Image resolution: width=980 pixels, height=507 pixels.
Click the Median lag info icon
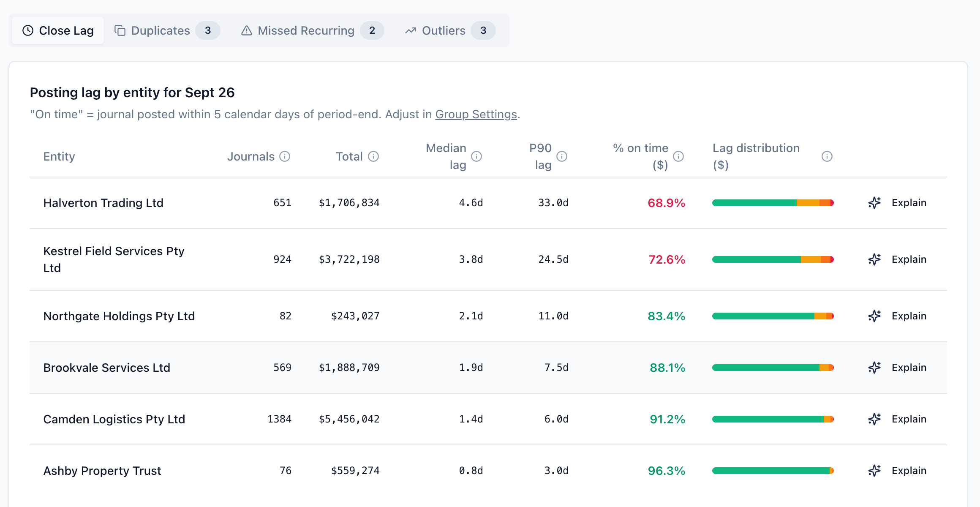pos(476,156)
